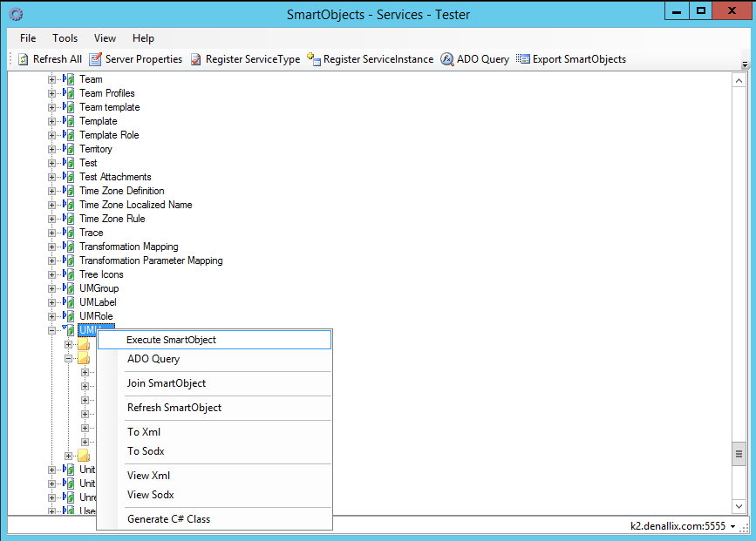Click the SmartObject icon beside Team Profiles

point(69,93)
